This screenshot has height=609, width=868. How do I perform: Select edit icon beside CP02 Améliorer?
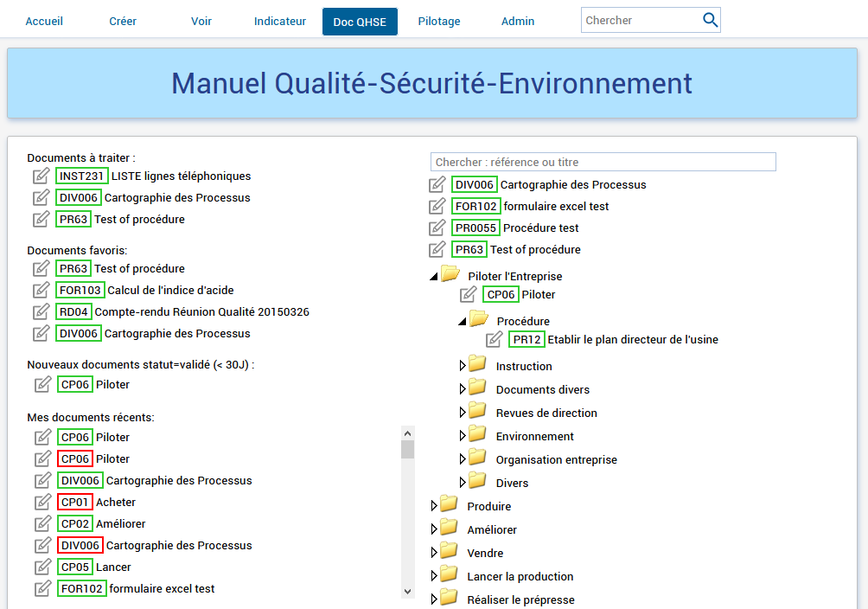tap(42, 523)
